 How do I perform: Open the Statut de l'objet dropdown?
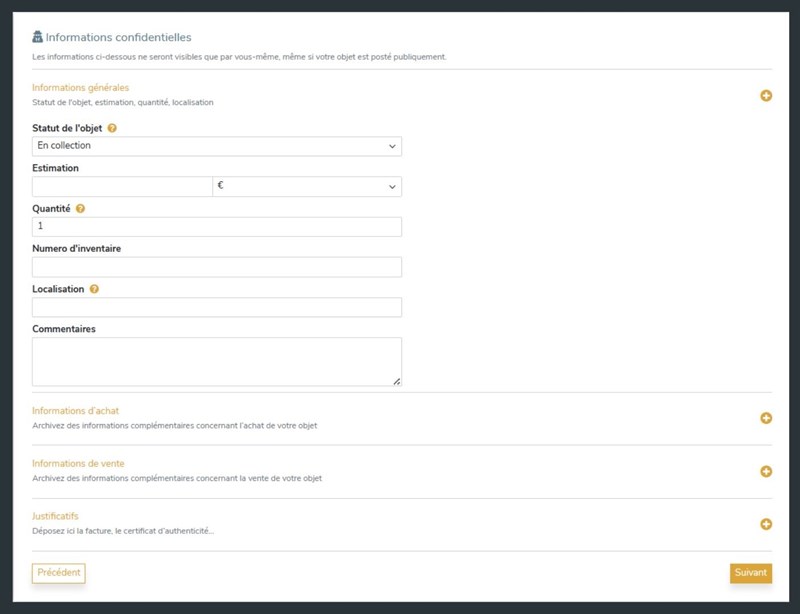pos(217,146)
